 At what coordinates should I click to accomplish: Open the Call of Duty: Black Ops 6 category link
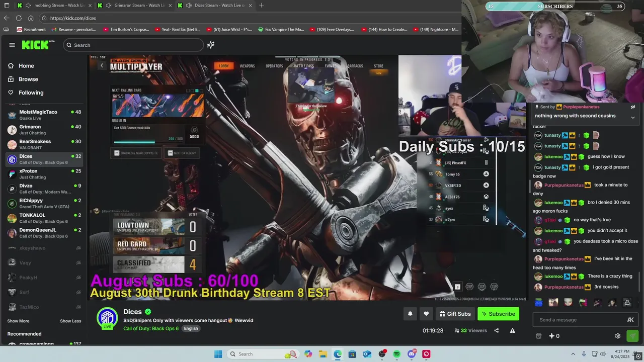click(151, 328)
